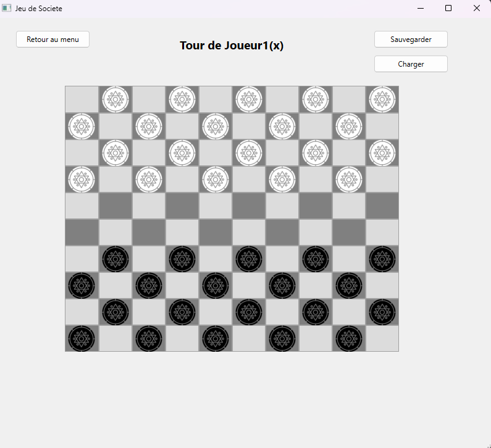Close the Jeu de Societe window
This screenshot has height=448, width=491.
click(x=477, y=9)
